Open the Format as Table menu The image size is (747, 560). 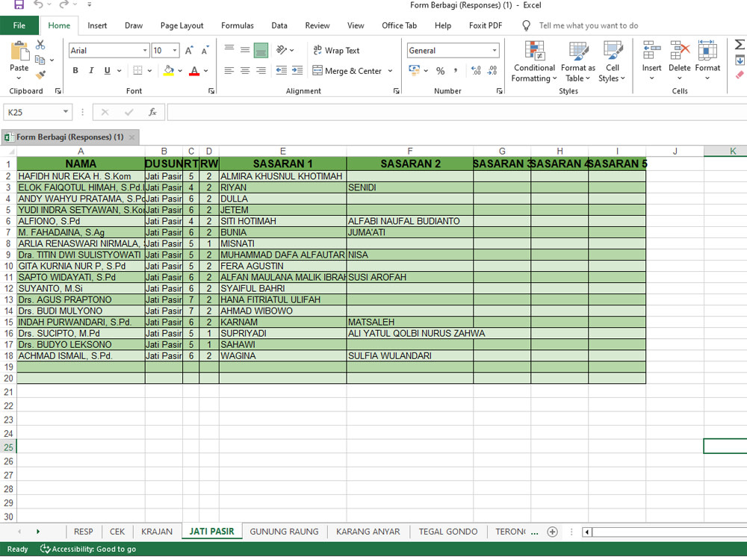click(578, 63)
